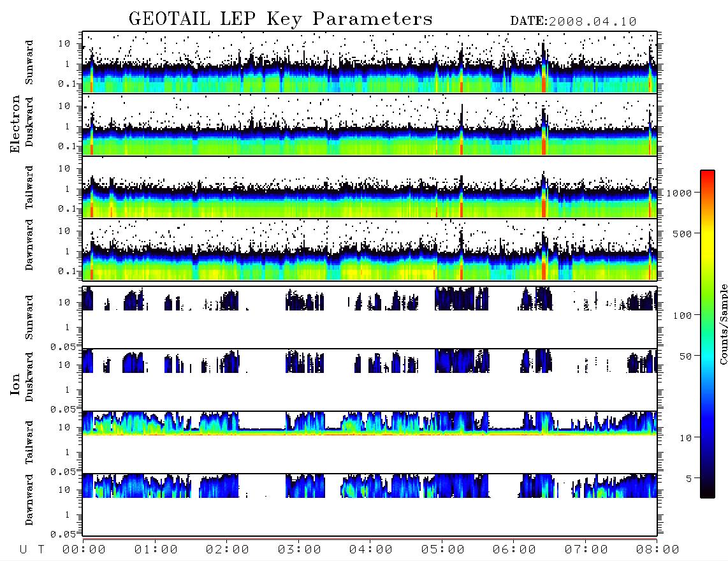Click the 05:00 time tick label
The image size is (728, 561).
pyautogui.click(x=443, y=550)
